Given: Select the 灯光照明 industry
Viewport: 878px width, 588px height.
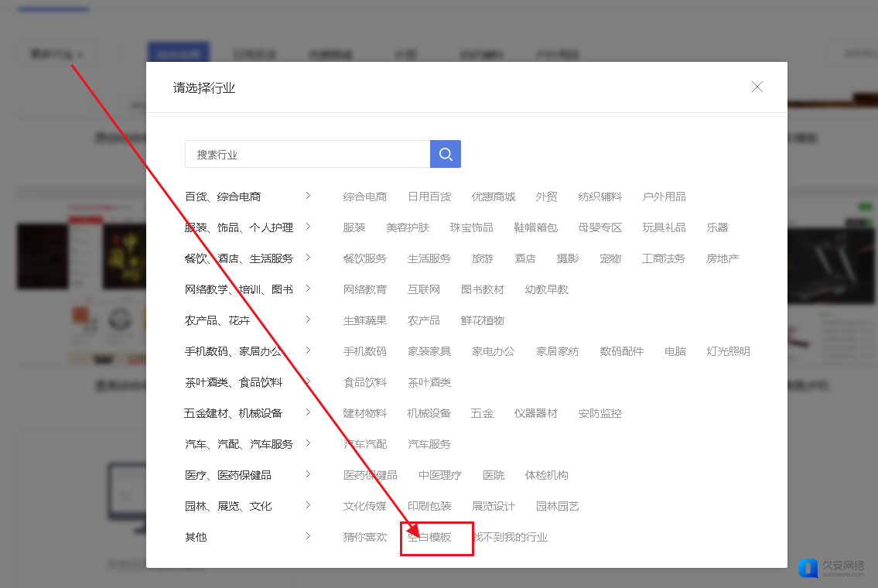Looking at the screenshot, I should [x=728, y=351].
